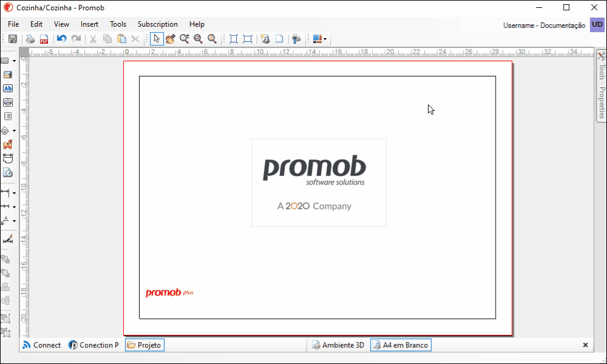The image size is (607, 364).
Task: Open the View menu
Action: click(61, 24)
